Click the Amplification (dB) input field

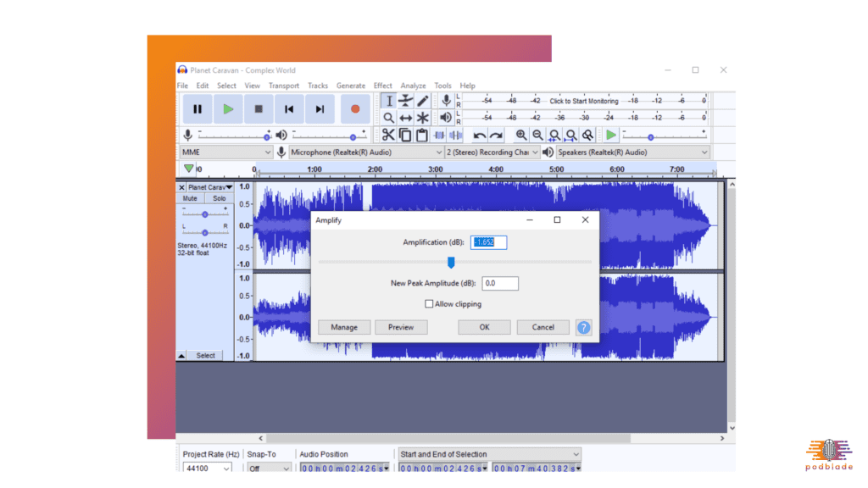488,242
